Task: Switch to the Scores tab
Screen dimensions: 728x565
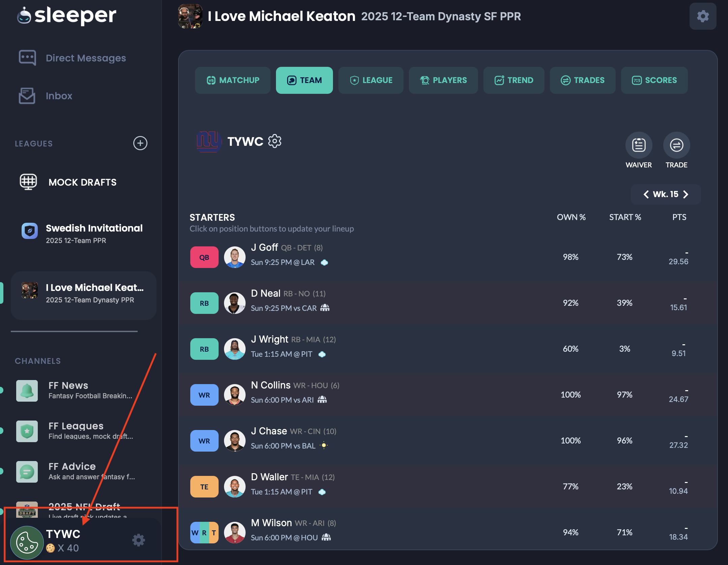Action: 654,80
